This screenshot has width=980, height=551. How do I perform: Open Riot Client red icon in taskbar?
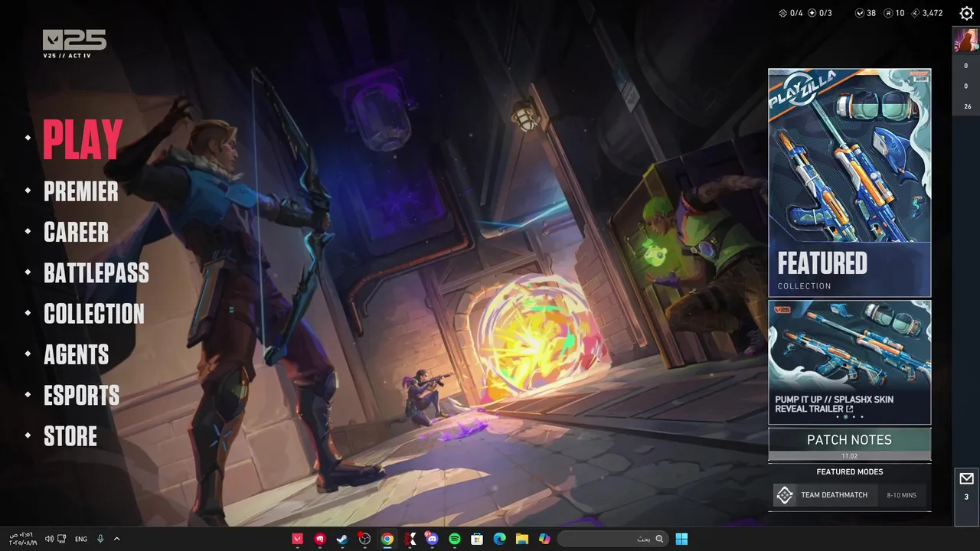tap(320, 539)
